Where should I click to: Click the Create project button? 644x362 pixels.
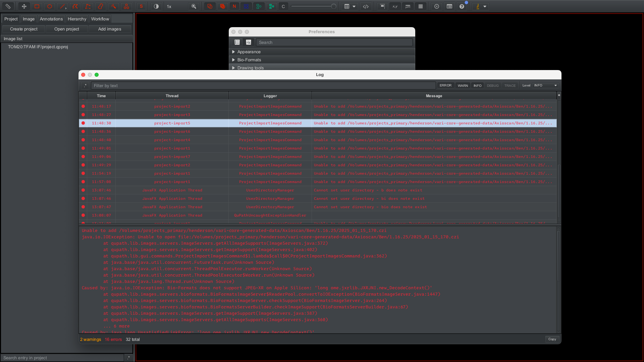pos(23,29)
